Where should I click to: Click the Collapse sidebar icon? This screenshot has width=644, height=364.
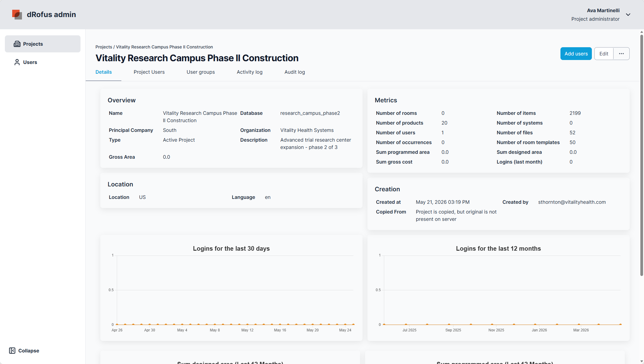tap(12, 351)
